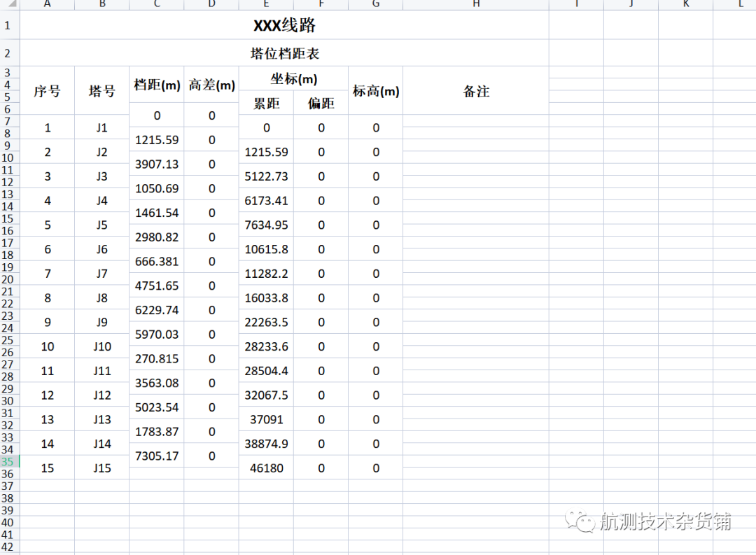756x555 pixels.
Task: Click cumulative distance '11282.2'
Action: click(266, 274)
